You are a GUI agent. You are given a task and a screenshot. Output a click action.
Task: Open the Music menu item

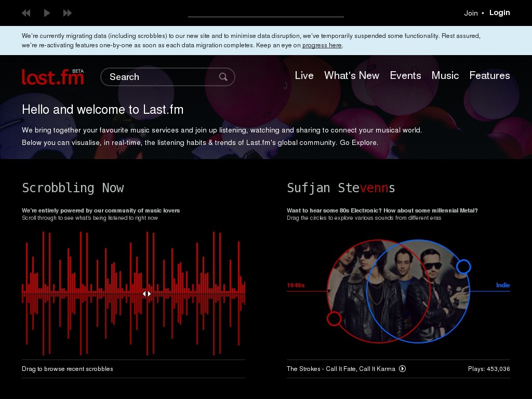click(x=445, y=75)
